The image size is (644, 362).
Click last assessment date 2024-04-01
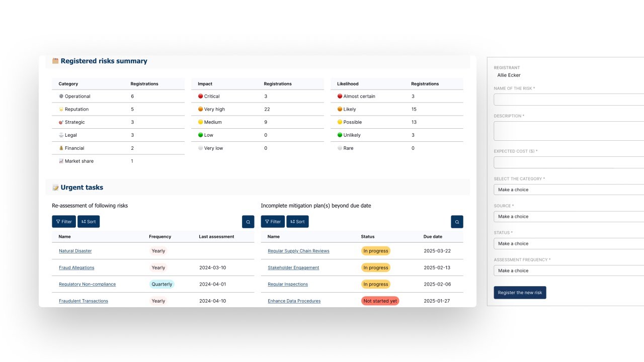(x=213, y=284)
